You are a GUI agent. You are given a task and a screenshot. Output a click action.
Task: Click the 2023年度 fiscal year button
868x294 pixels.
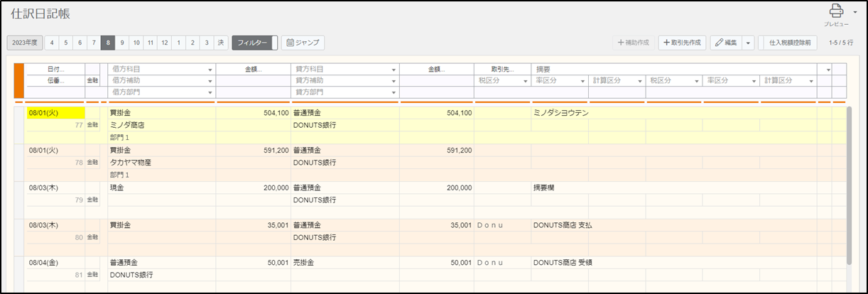click(x=25, y=43)
